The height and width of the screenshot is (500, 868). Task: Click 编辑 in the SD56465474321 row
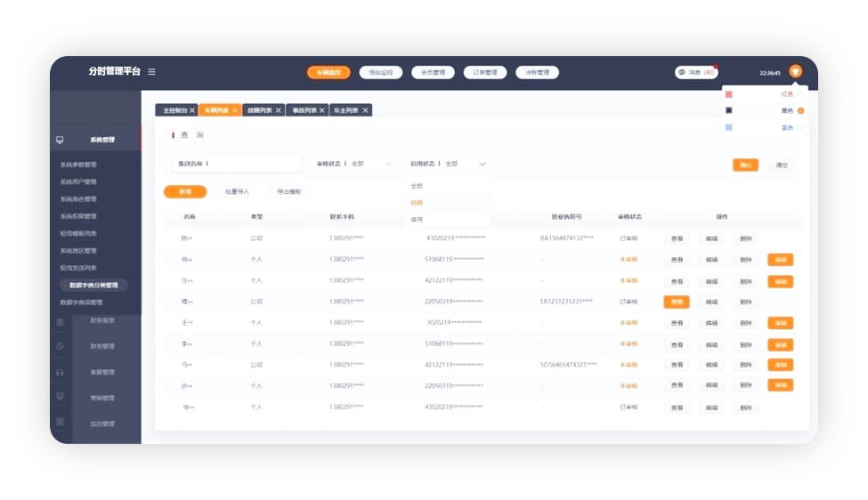(712, 365)
